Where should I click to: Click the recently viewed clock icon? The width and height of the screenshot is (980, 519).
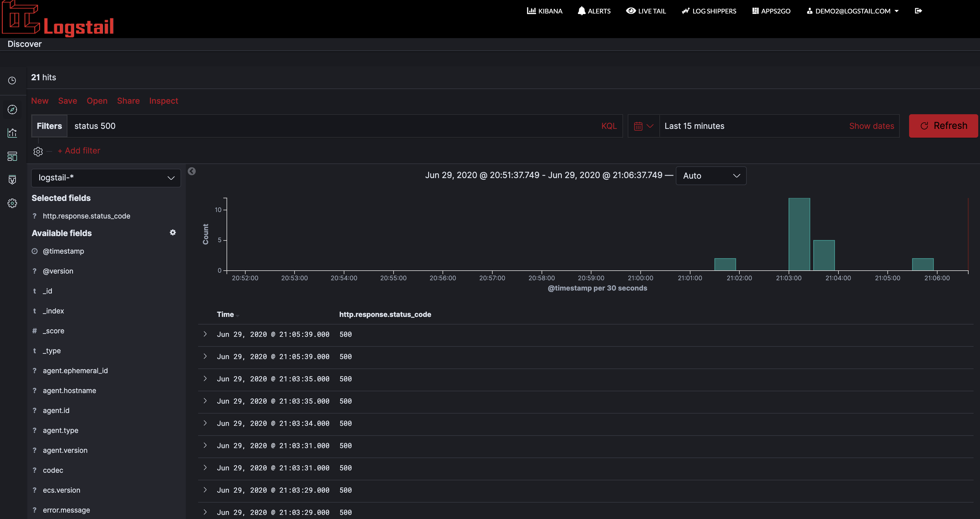coord(12,81)
